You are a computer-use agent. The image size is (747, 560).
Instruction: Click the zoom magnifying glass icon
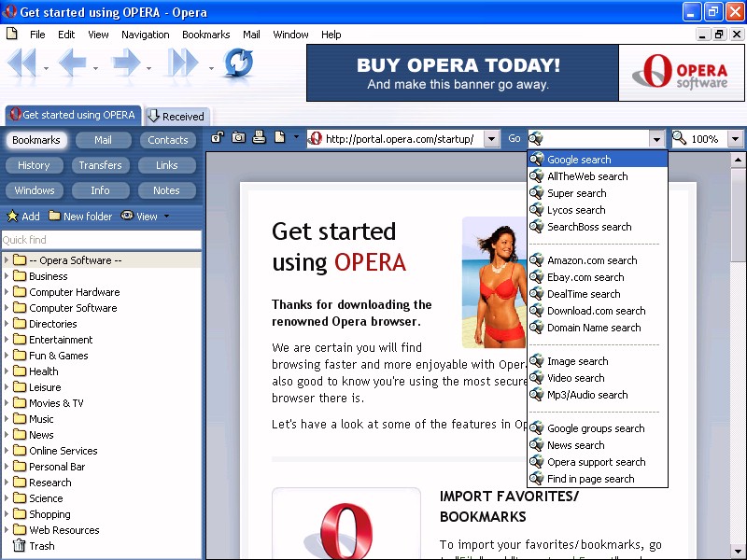(679, 138)
